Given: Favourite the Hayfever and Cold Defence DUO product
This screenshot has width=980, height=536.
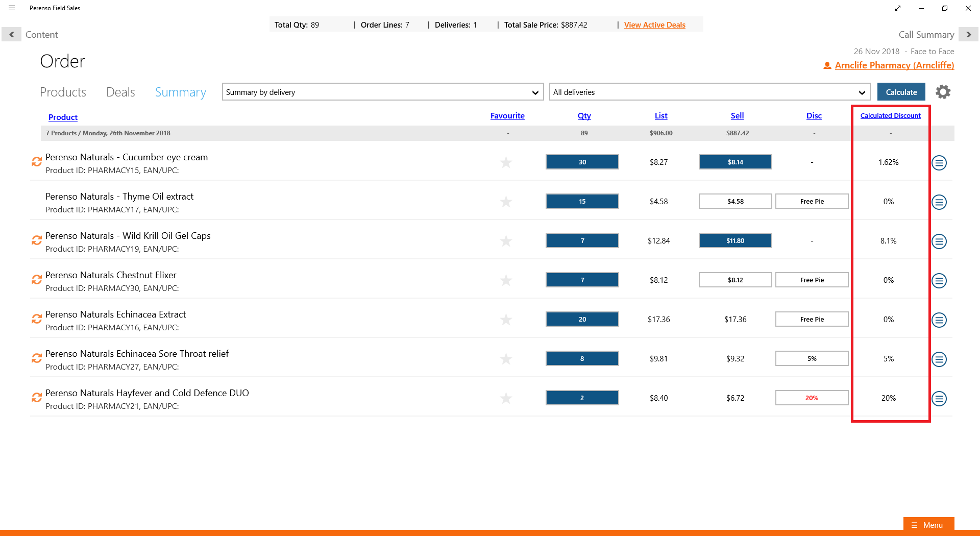Looking at the screenshot, I should [x=506, y=398].
